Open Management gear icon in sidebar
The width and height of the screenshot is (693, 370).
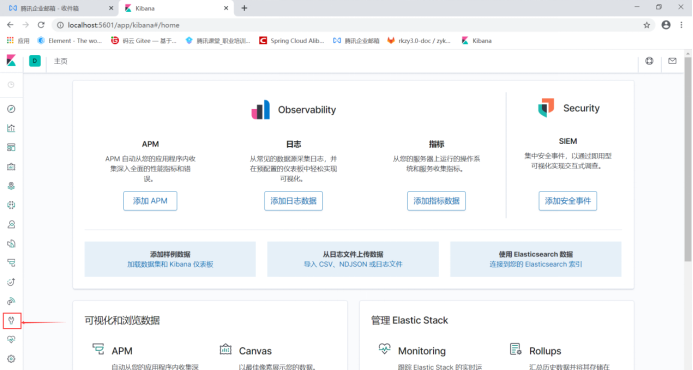pyautogui.click(x=11, y=359)
